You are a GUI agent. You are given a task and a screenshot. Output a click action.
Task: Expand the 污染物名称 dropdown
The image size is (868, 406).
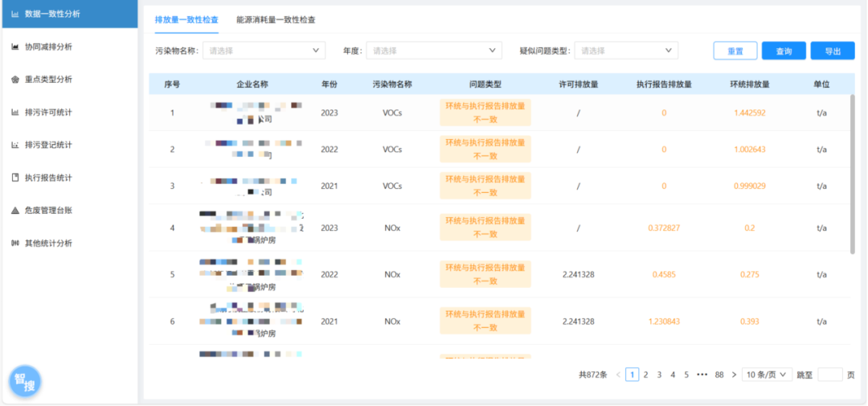coord(264,51)
